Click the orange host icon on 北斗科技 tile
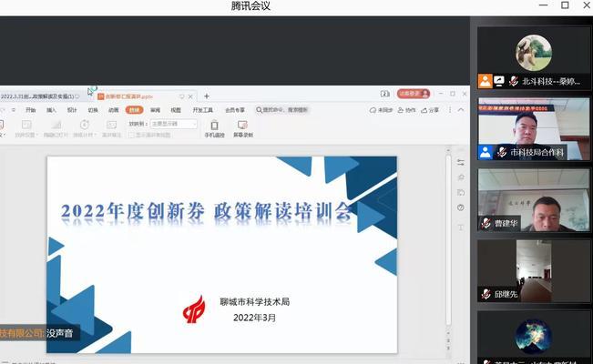593x364 pixels. (486, 81)
